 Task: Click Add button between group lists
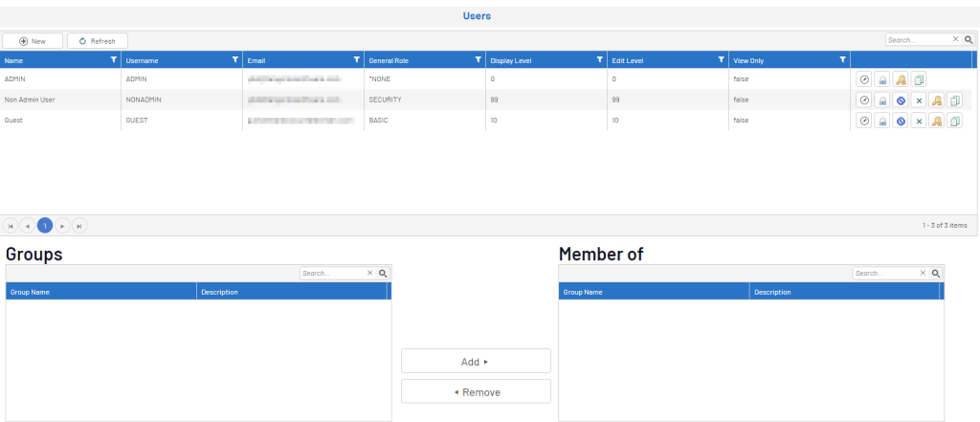point(476,362)
